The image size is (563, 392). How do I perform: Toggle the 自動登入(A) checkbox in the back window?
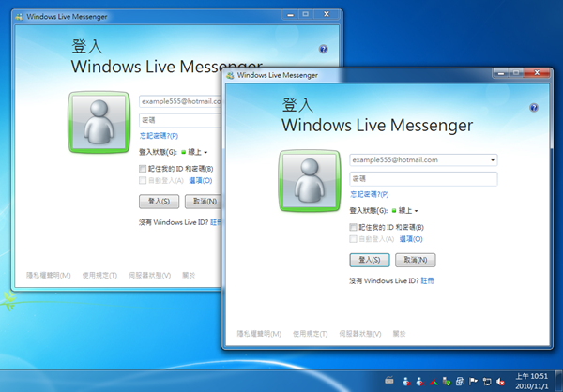(x=143, y=180)
